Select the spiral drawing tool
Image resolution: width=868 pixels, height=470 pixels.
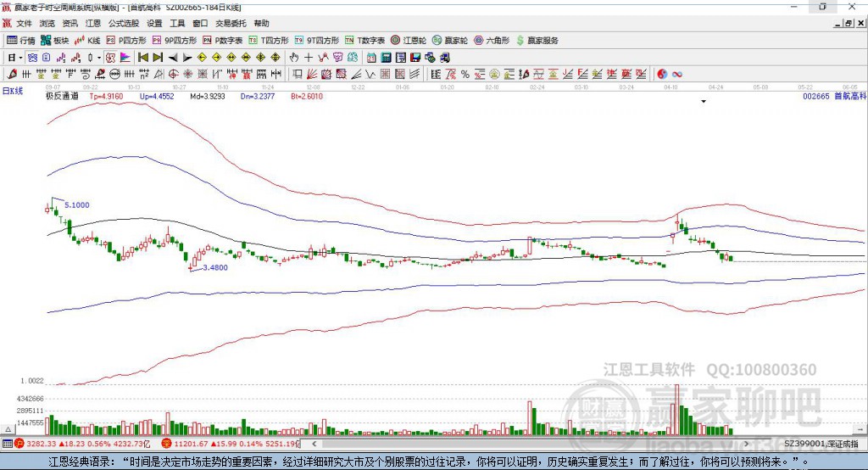tap(86, 75)
